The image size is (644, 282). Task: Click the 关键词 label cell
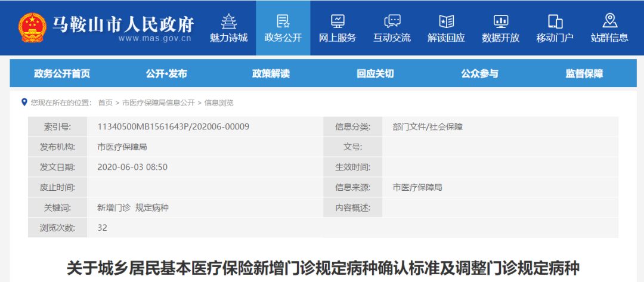(x=57, y=208)
